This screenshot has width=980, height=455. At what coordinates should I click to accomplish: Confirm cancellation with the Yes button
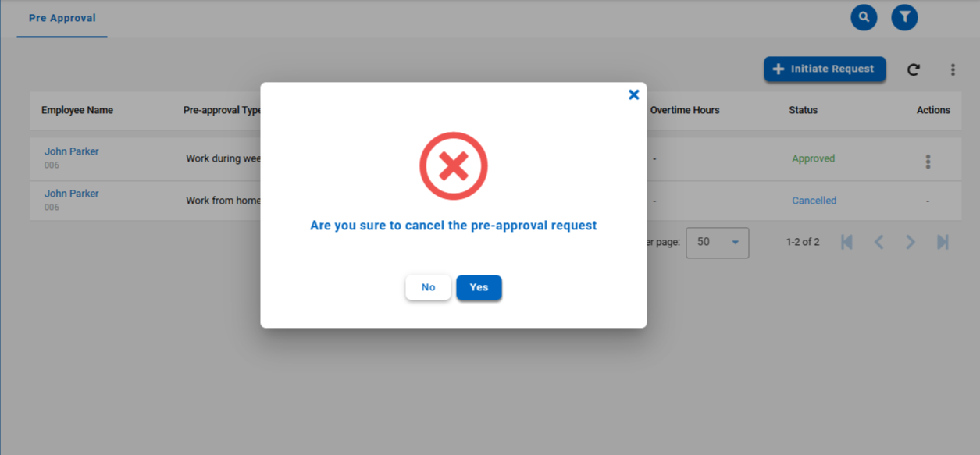click(x=479, y=287)
